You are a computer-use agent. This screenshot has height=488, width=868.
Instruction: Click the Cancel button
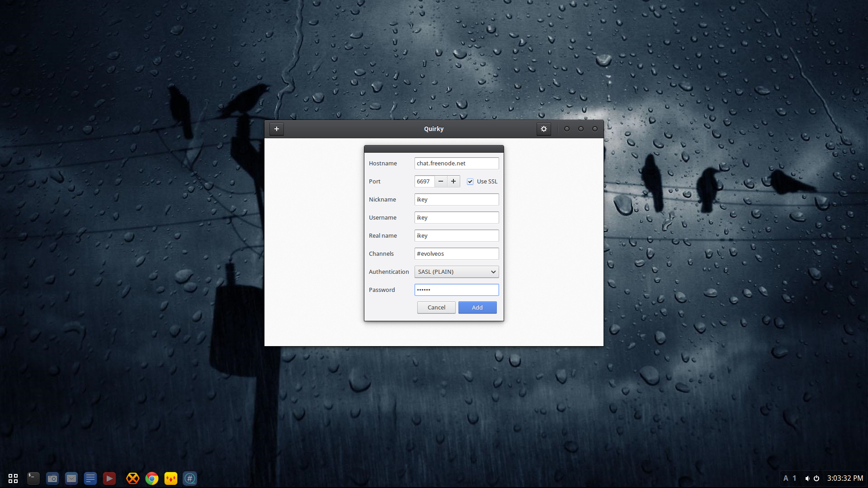pos(436,307)
